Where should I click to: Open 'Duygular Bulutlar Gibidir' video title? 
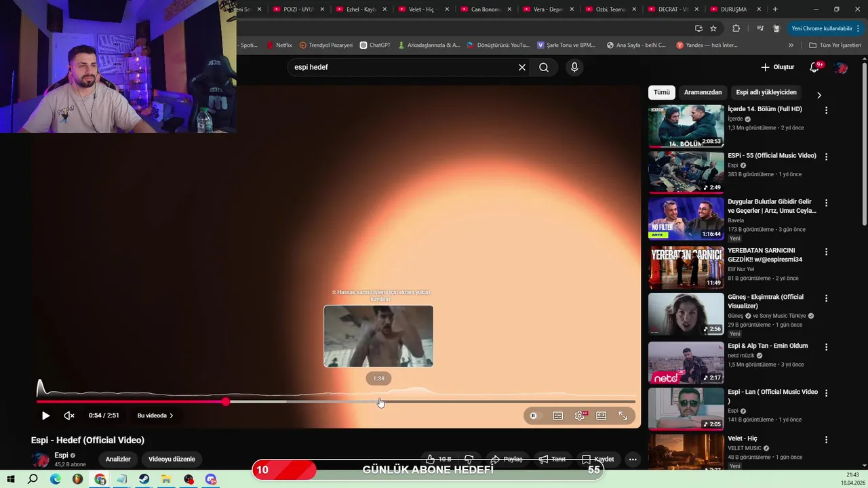click(x=772, y=206)
